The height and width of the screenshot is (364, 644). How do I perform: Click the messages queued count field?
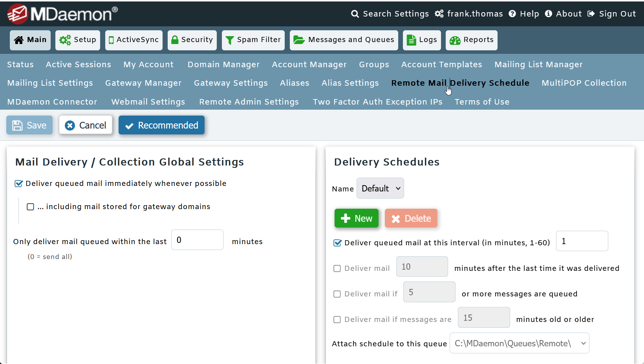(x=429, y=292)
